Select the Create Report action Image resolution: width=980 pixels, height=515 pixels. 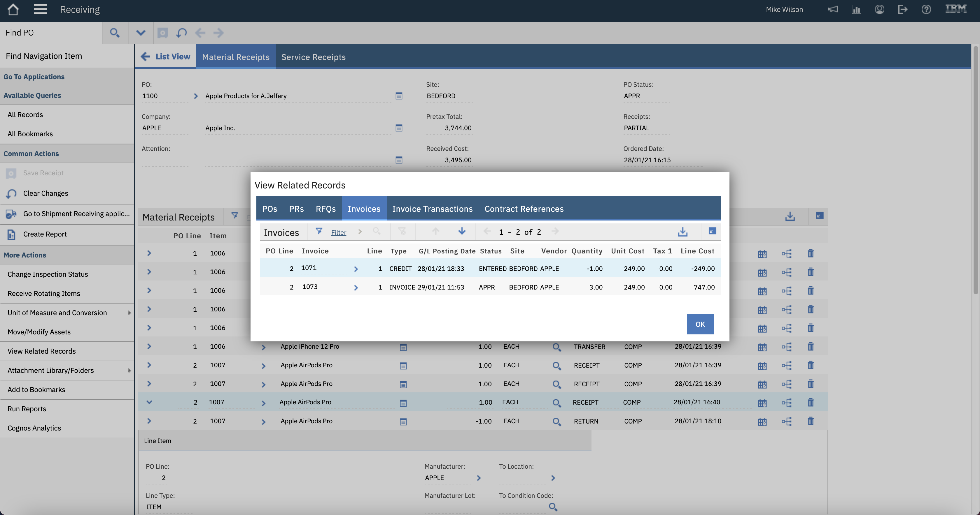tap(45, 234)
